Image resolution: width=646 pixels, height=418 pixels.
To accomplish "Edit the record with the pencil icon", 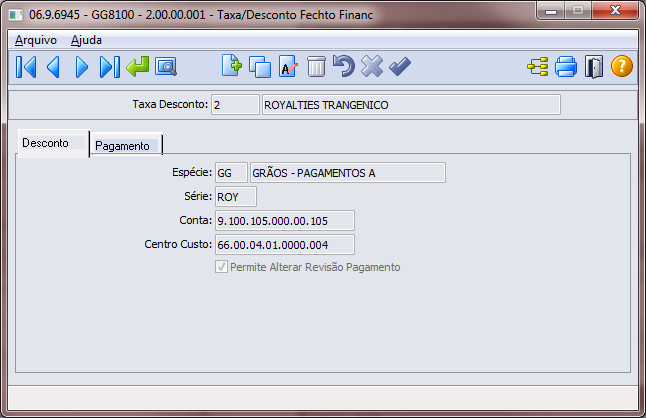I will (288, 67).
